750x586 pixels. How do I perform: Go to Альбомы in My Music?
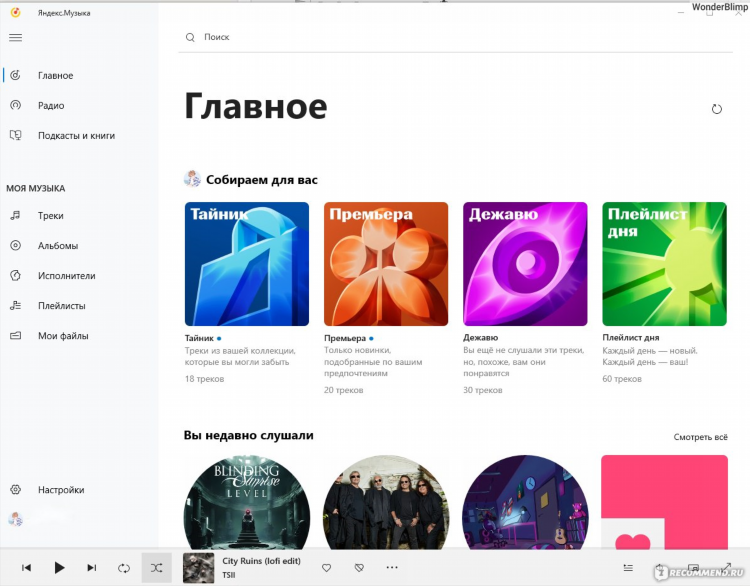click(79, 246)
